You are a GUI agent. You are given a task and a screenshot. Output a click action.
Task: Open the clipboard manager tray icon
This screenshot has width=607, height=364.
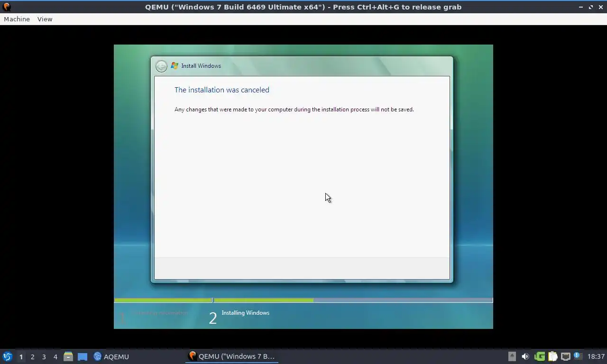tap(552, 356)
